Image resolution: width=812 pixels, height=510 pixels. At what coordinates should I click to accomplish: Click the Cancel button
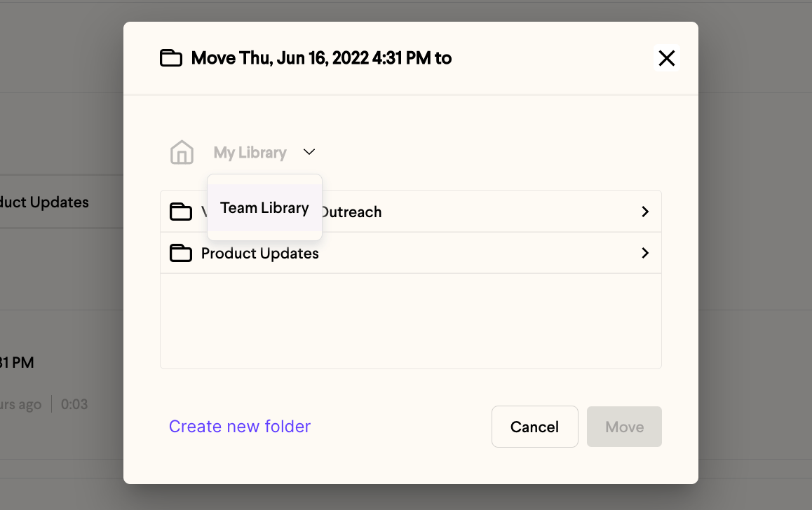pyautogui.click(x=534, y=427)
